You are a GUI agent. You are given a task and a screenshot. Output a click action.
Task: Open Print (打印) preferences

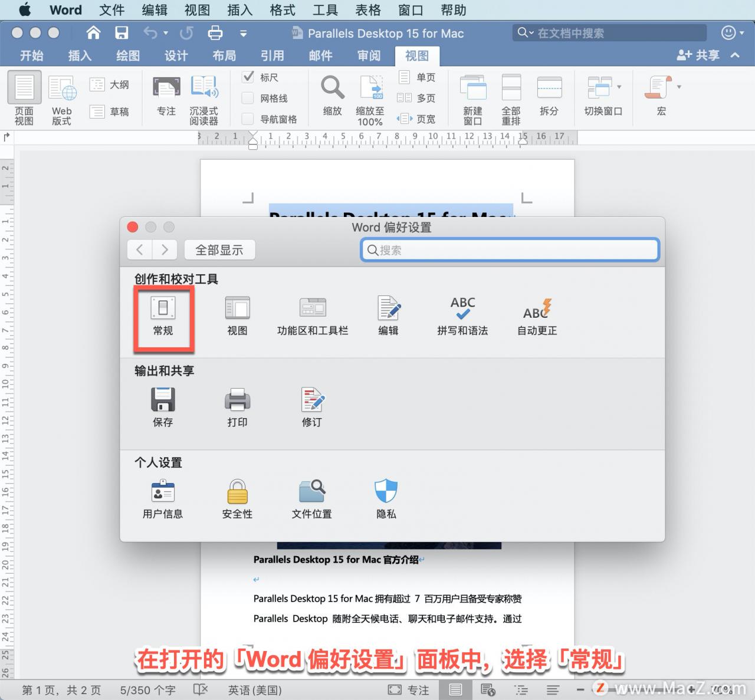tap(238, 407)
